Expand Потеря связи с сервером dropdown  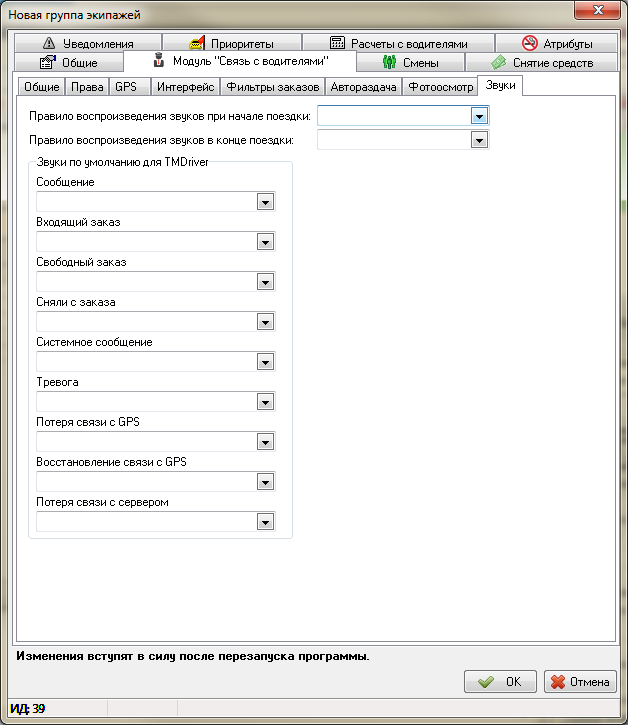(x=265, y=522)
